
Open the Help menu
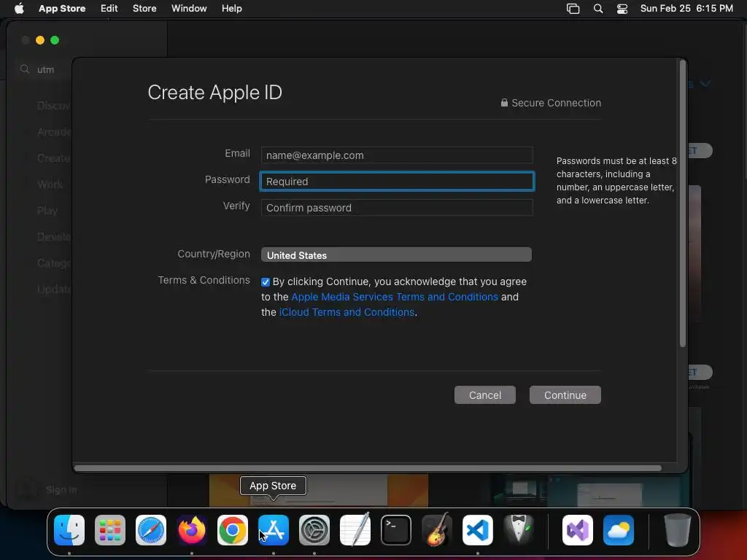pyautogui.click(x=231, y=8)
